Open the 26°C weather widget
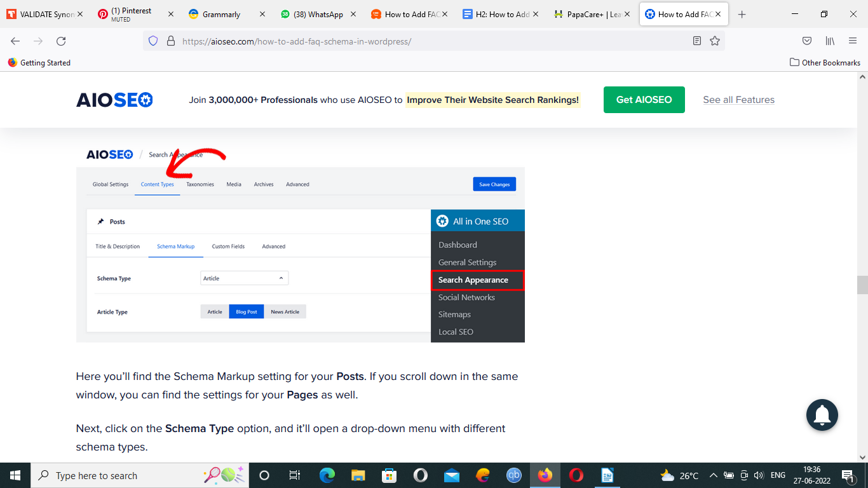Viewport: 868px width, 488px height. pyautogui.click(x=679, y=475)
